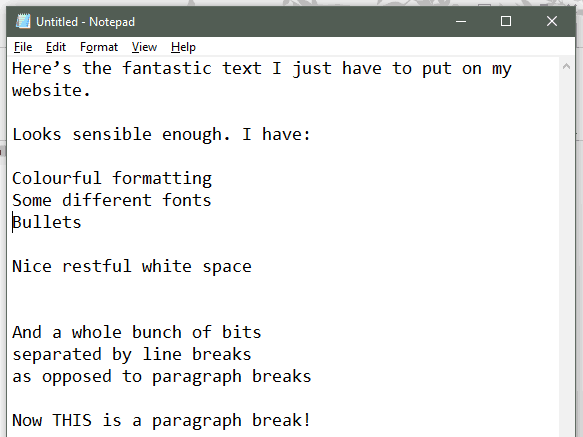The image size is (583, 437).
Task: Click the 'Colourful formatting' text line
Action: 112,179
